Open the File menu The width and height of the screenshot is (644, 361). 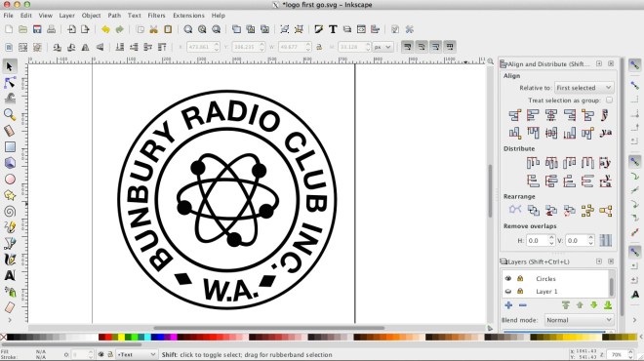coord(8,16)
